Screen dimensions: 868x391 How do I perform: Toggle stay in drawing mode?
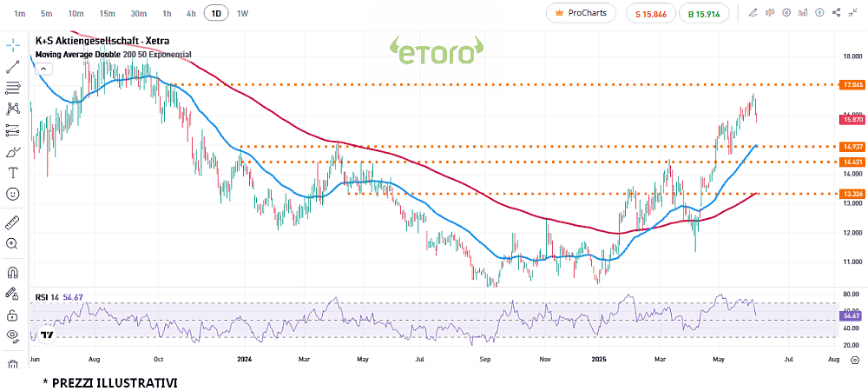point(13,294)
